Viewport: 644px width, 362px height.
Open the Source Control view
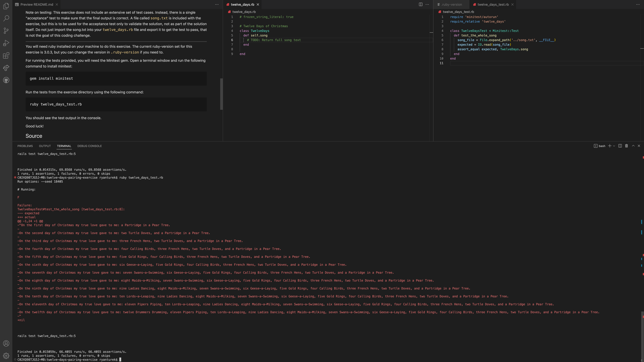click(x=6, y=30)
